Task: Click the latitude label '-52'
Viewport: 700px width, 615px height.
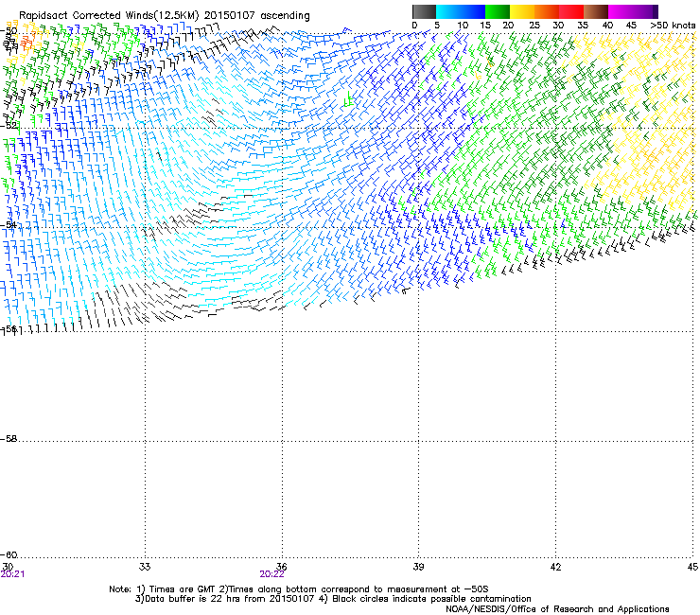Action: pyautogui.click(x=9, y=126)
